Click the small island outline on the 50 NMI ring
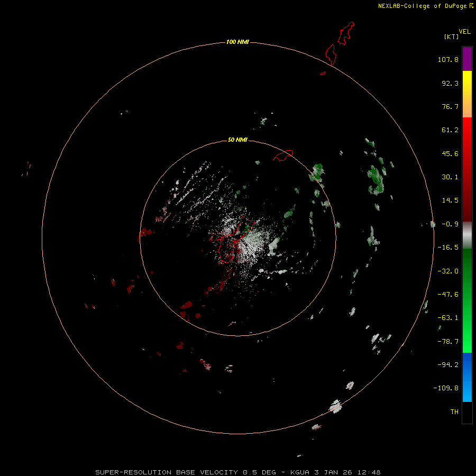This screenshot has height=476, width=476. (x=283, y=155)
